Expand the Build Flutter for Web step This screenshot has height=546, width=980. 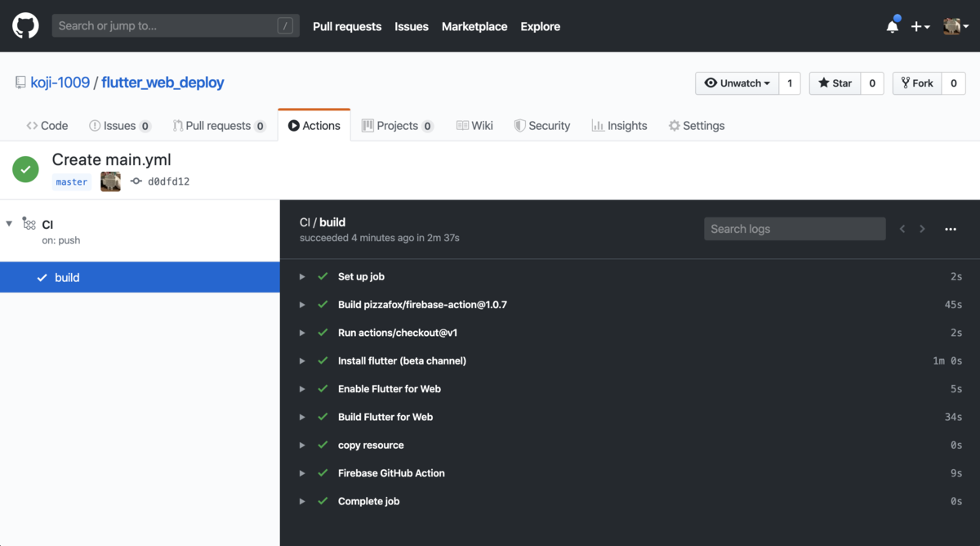click(302, 417)
